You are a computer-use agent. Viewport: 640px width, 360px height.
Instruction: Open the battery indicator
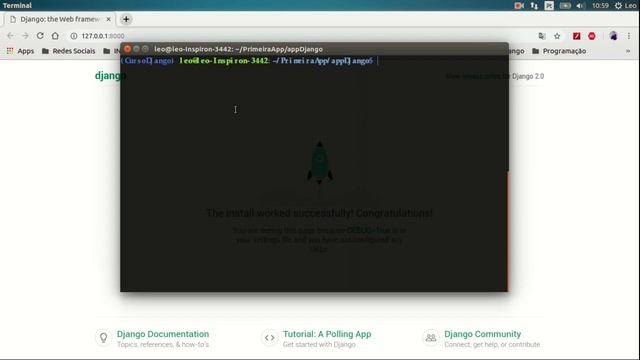coord(565,5)
